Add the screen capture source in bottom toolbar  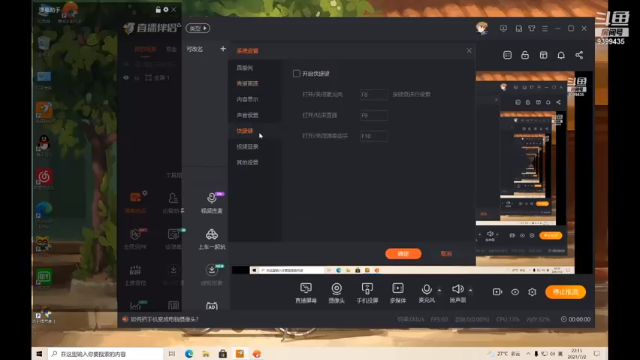[306, 292]
